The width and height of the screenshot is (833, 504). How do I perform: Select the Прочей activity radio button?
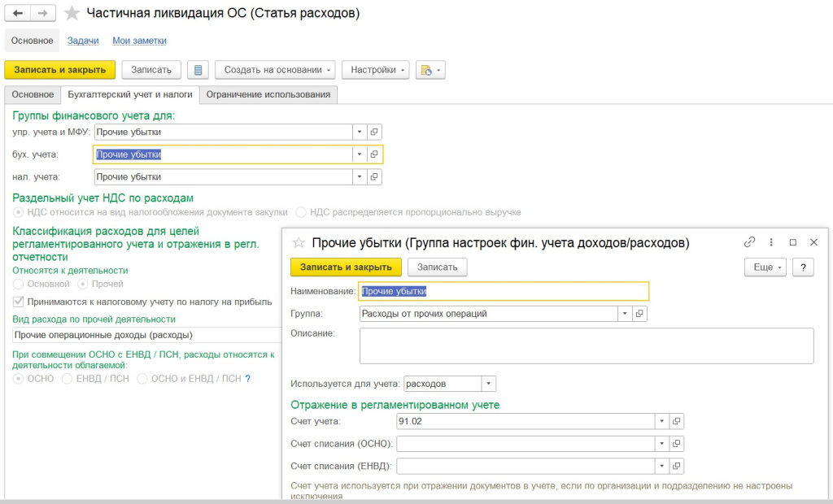[x=83, y=285]
